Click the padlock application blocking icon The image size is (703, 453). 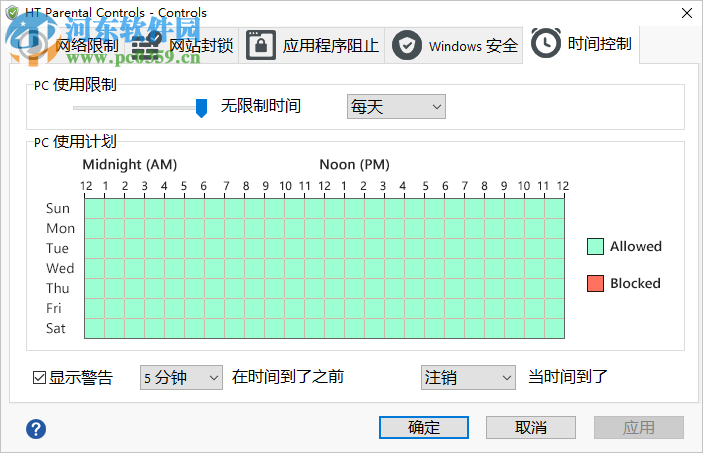[x=261, y=45]
